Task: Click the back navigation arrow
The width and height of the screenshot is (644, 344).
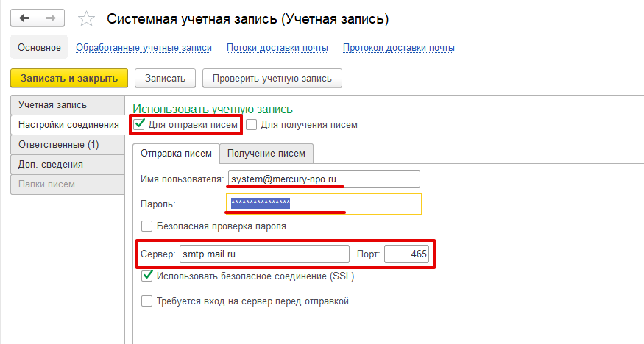Action: tap(24, 17)
